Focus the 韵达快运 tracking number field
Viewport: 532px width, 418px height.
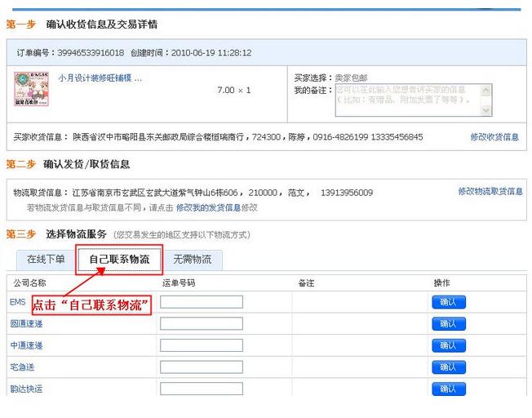click(202, 389)
